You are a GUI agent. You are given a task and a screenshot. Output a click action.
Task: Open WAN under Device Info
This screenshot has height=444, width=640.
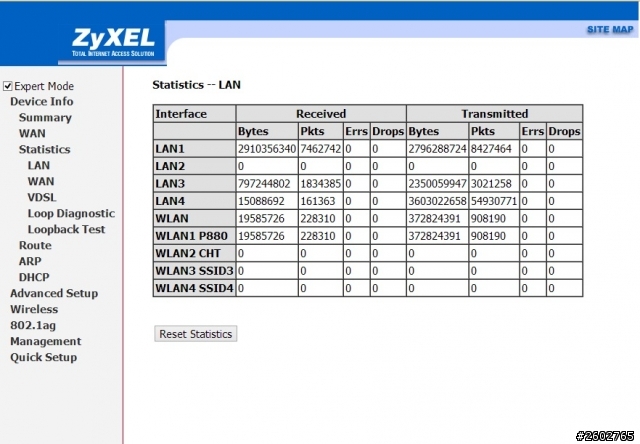pos(32,133)
